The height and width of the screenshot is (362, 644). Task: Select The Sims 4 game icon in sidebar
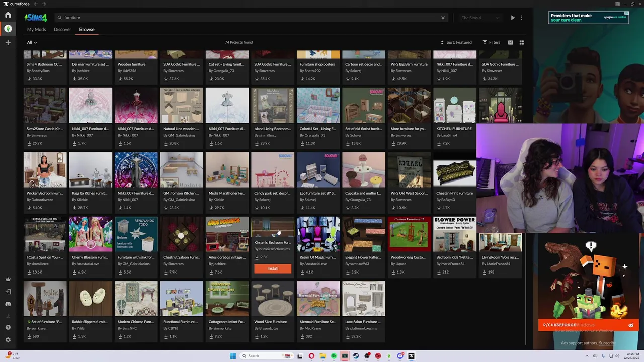(x=8, y=29)
